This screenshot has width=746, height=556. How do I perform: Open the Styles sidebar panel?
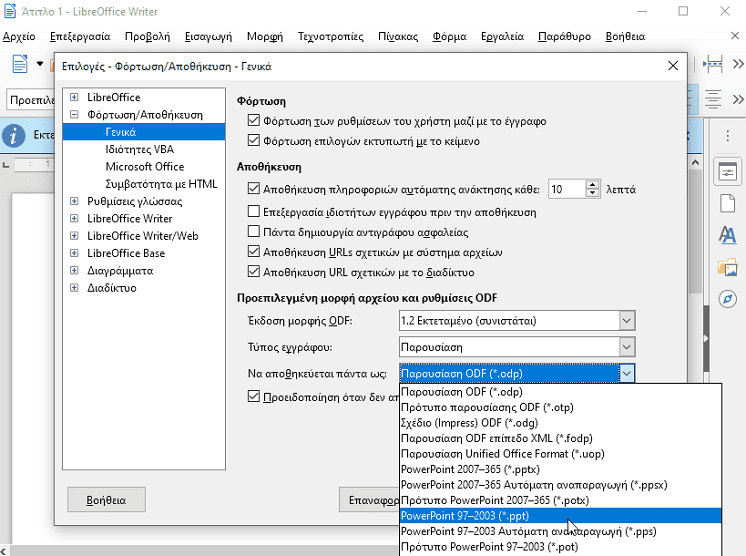tap(727, 235)
